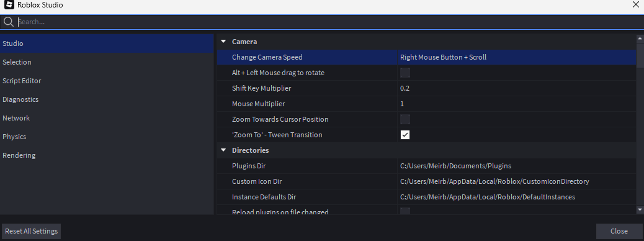This screenshot has height=241, width=644.
Task: Select the Shift Key Multiplier label
Action: (261, 88)
